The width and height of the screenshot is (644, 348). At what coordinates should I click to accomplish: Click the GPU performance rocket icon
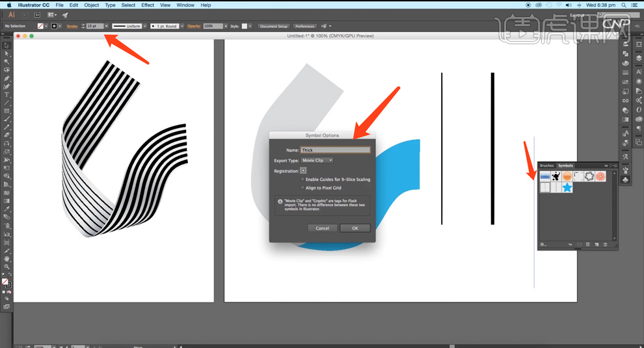click(x=65, y=15)
